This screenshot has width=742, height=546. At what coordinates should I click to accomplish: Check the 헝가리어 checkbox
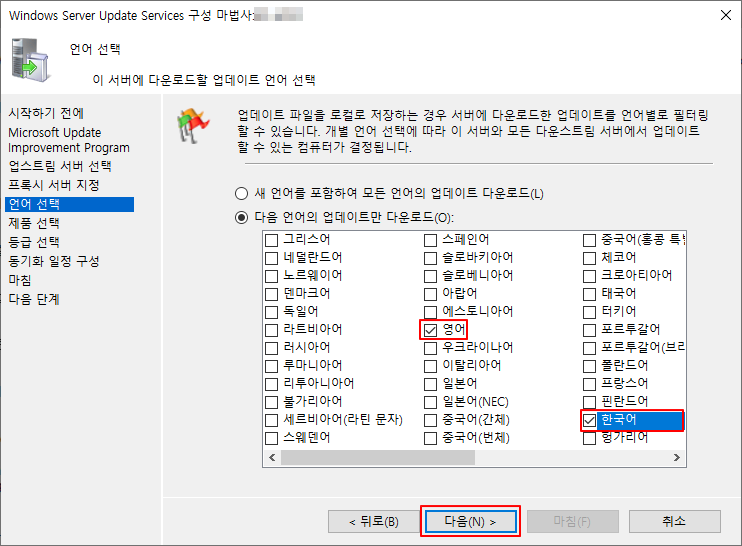(x=589, y=438)
